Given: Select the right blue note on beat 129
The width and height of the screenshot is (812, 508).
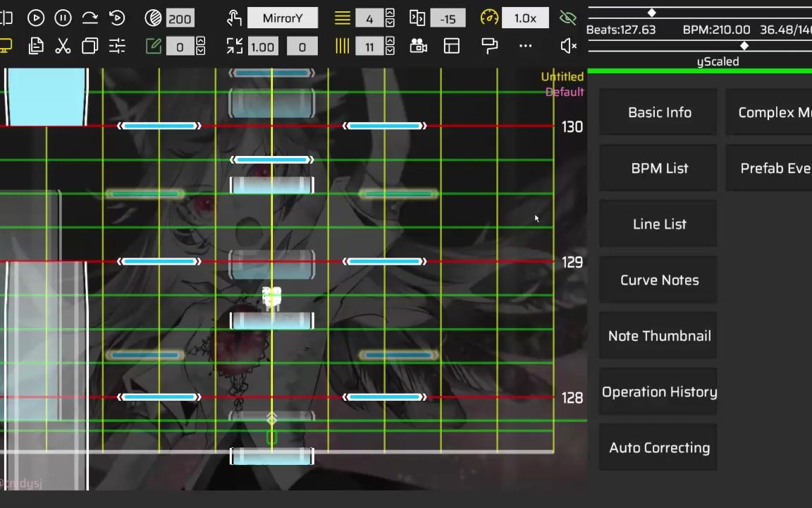Looking at the screenshot, I should click(384, 262).
